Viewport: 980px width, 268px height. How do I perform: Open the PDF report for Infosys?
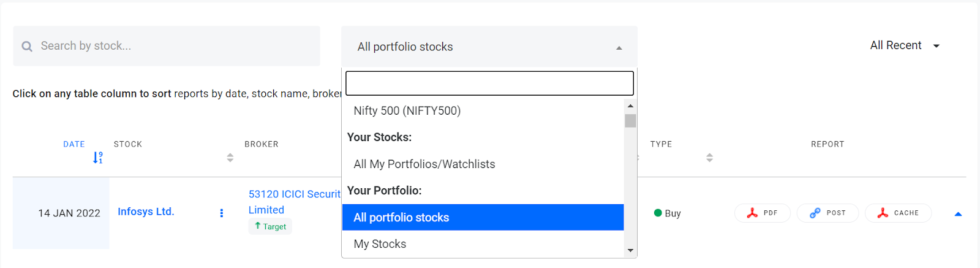tap(762, 213)
